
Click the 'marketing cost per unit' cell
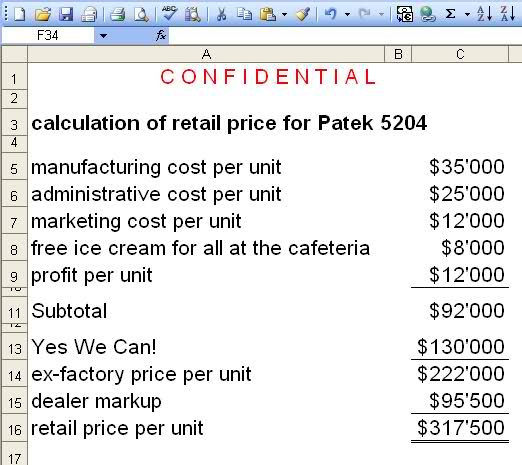[x=206, y=221]
